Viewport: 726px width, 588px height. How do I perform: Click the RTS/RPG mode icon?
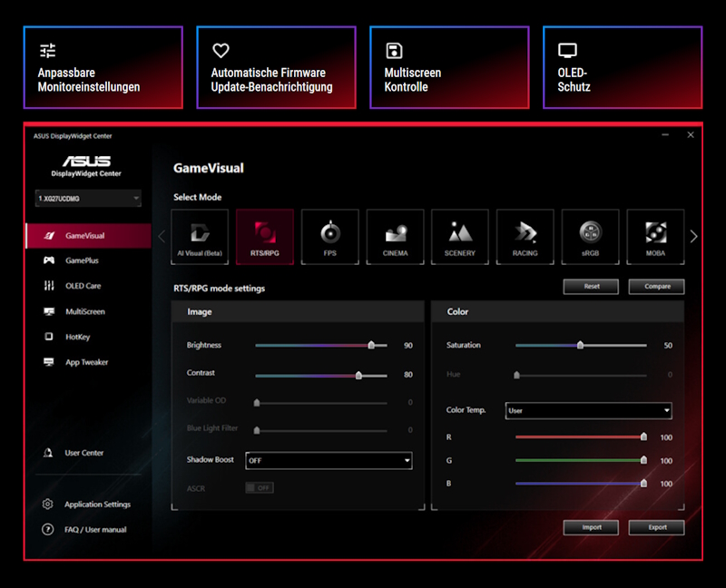coord(265,236)
